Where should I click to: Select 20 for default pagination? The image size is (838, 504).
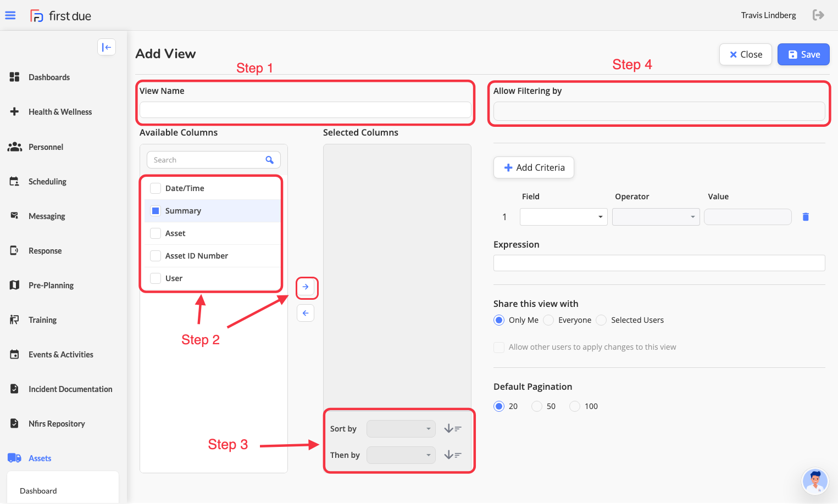click(499, 406)
